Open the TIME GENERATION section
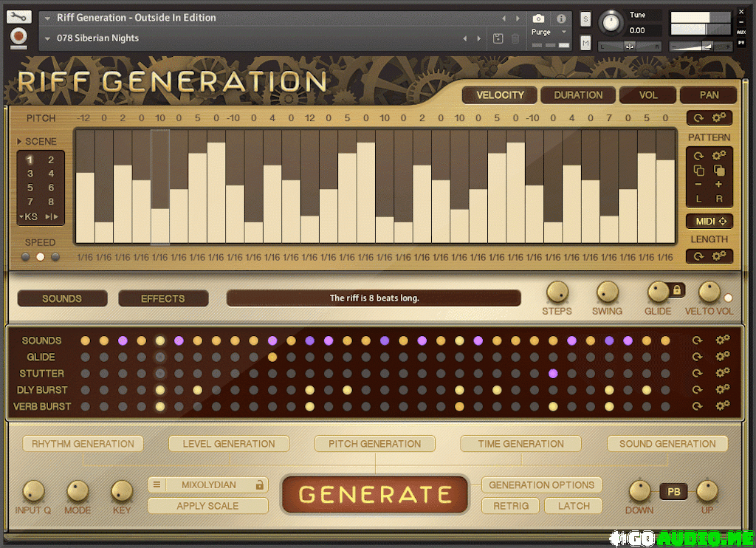Screen dimensions: 756x548 pos(520,444)
